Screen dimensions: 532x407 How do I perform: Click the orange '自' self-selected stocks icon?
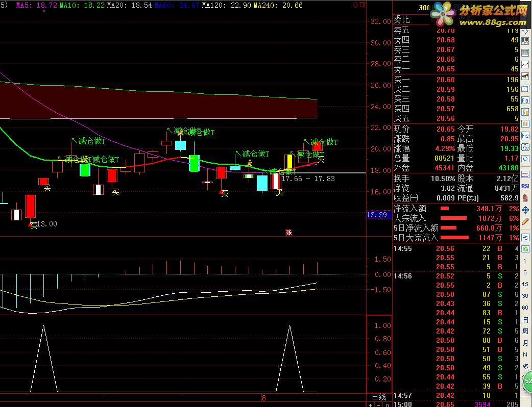click(525, 124)
